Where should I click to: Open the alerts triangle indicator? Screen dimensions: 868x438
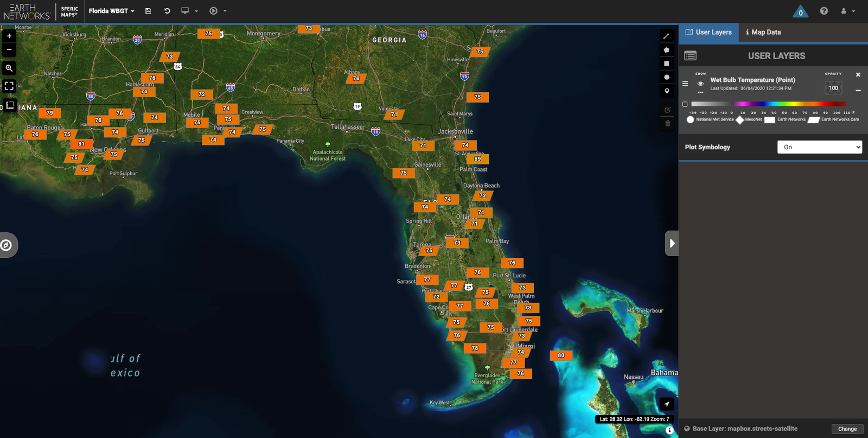(x=800, y=11)
